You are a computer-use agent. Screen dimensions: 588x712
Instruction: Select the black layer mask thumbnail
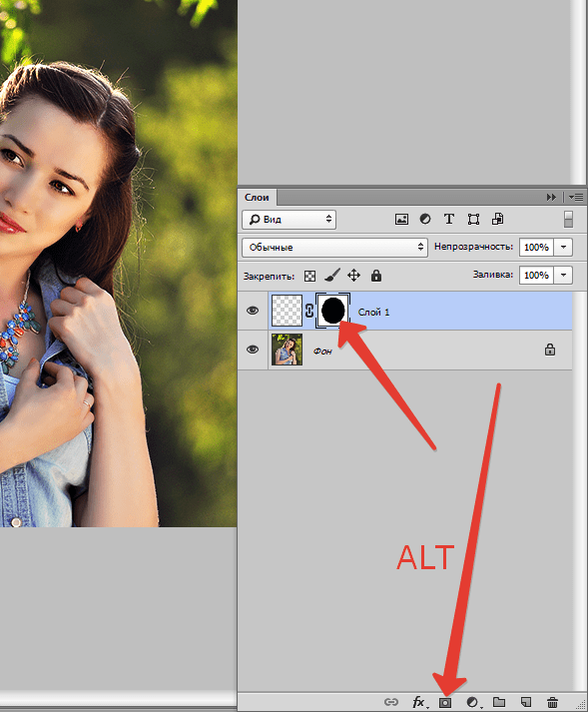[x=332, y=311]
